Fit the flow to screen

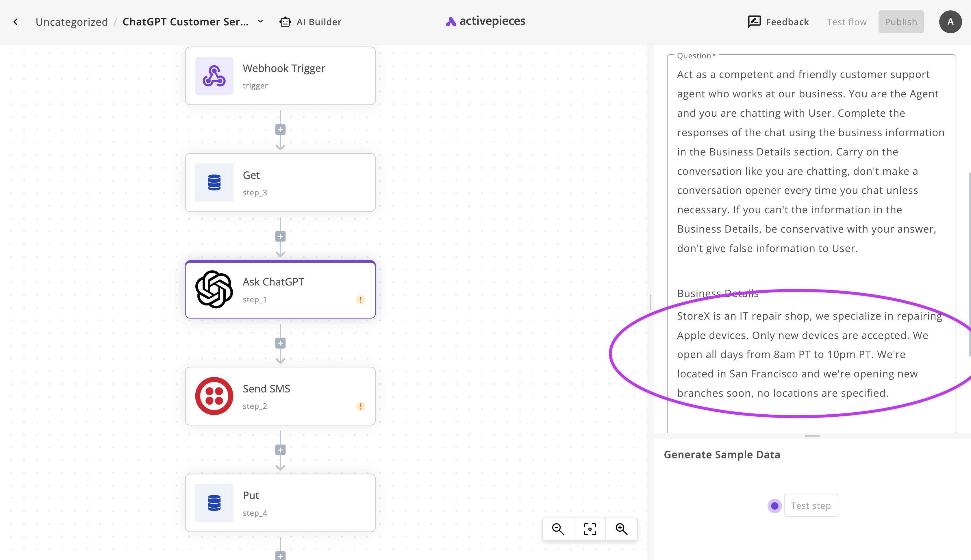590,529
